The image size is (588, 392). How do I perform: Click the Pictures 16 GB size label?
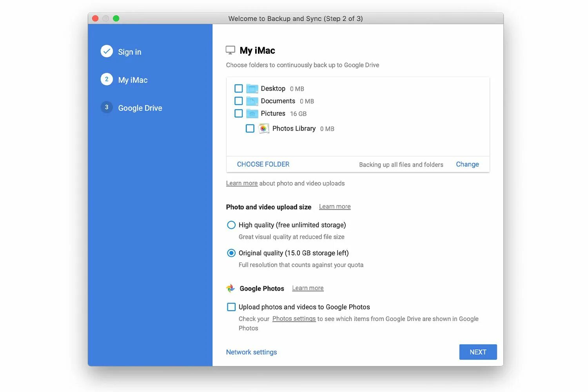pos(298,114)
